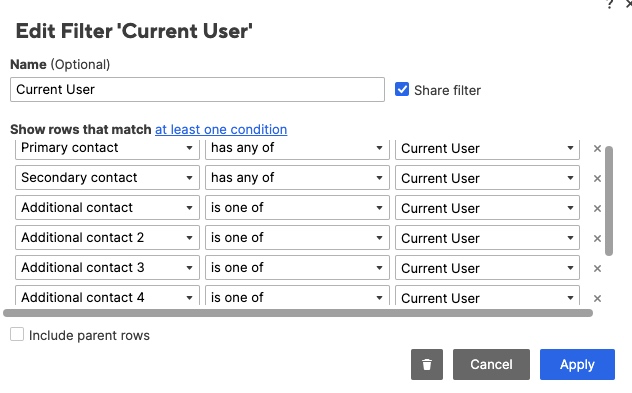Remove the Secondary contact condition row
This screenshot has width=632, height=393.
coord(597,179)
